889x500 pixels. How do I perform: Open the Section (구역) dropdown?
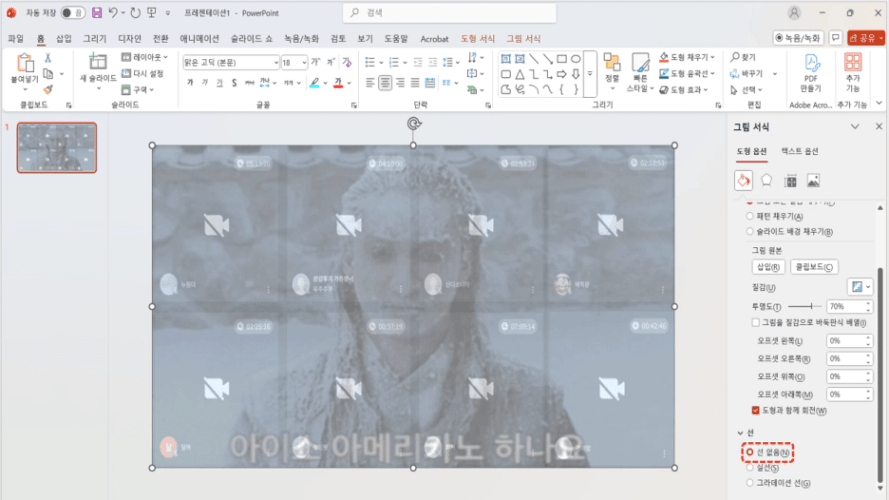click(x=138, y=90)
